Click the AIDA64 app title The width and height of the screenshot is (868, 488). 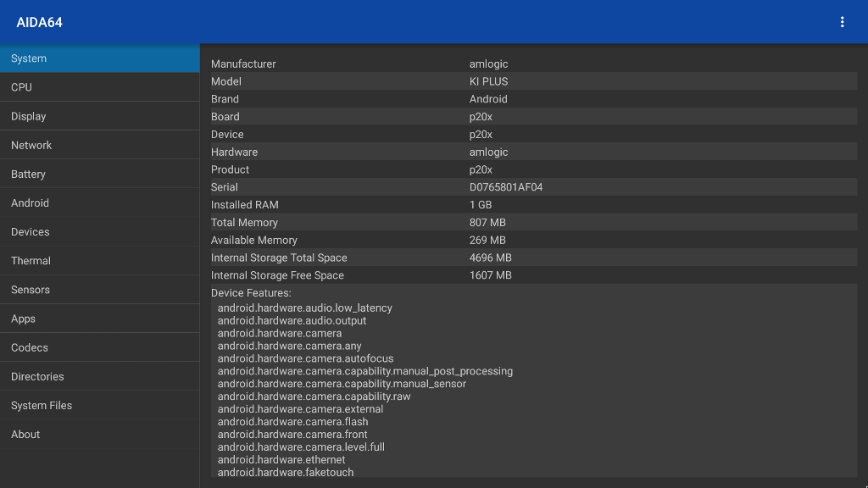39,23
